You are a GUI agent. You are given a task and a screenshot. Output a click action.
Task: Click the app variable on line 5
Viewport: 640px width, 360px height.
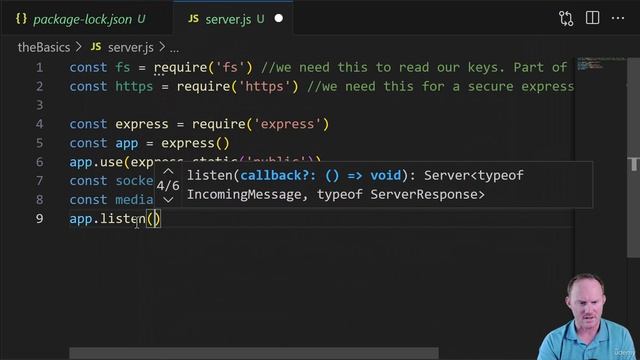pyautogui.click(x=127, y=144)
